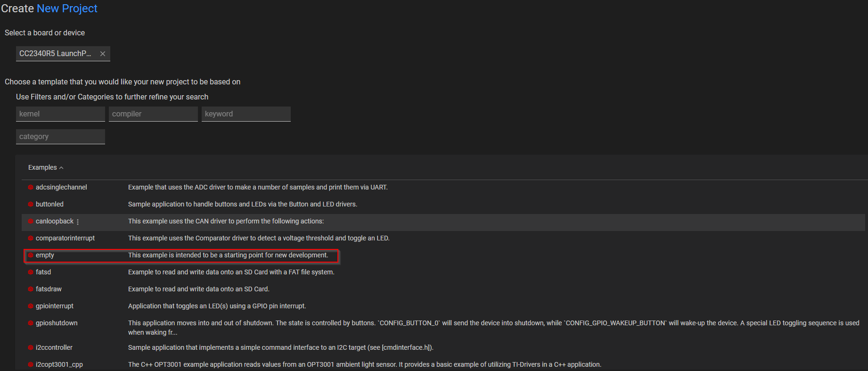Select the empty example template
This screenshot has width=868, height=371.
pyautogui.click(x=45, y=255)
